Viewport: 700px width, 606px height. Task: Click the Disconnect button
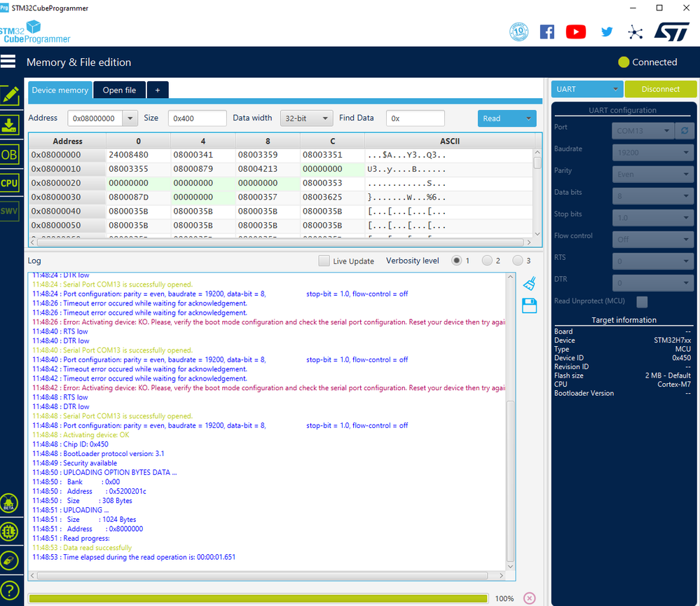click(660, 89)
